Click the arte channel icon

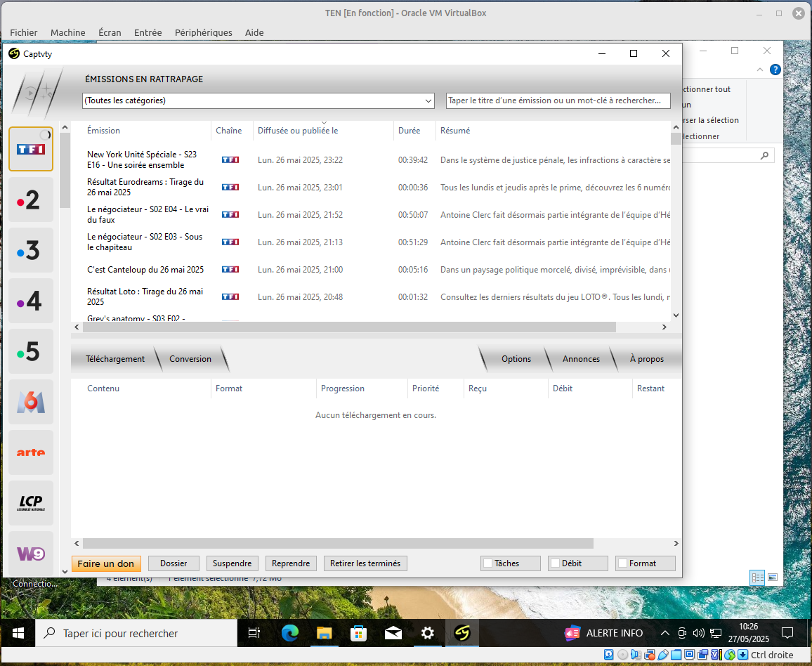[x=31, y=452]
